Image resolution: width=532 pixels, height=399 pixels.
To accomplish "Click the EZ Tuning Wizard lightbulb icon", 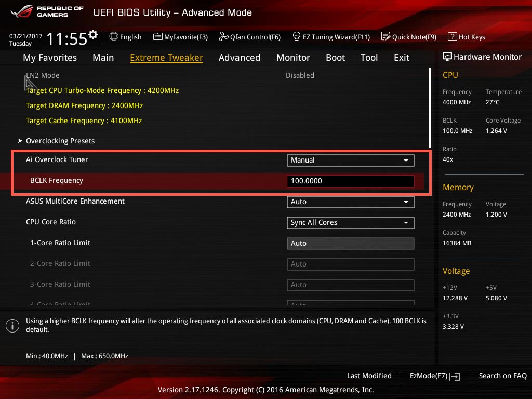I will (x=296, y=36).
